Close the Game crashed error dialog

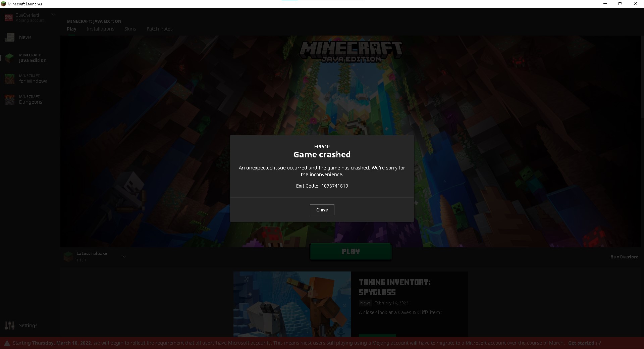click(x=322, y=210)
